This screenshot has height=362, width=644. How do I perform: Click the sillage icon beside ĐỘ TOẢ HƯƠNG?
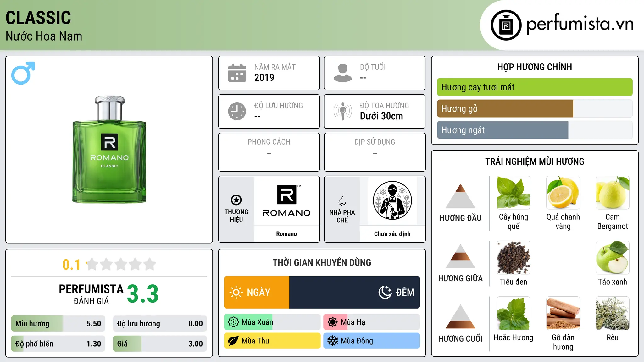[343, 111]
